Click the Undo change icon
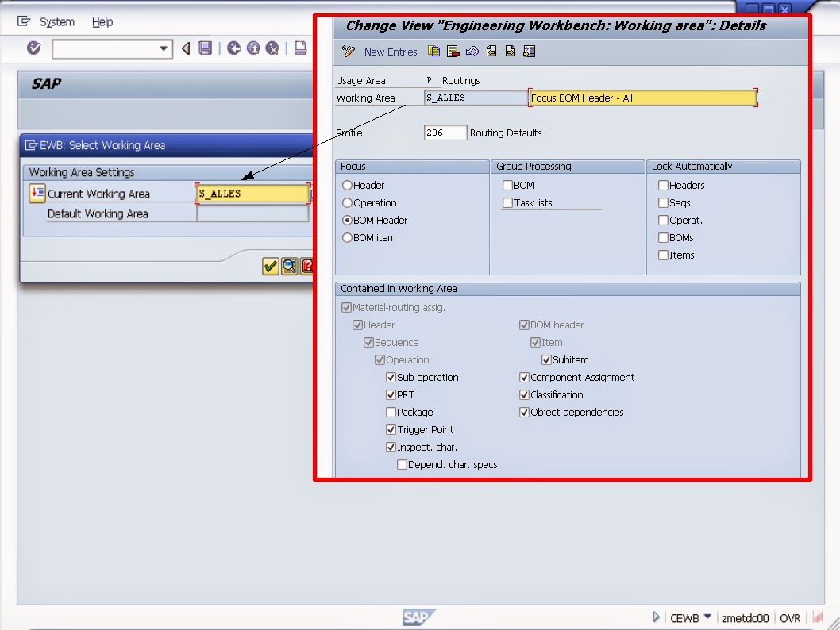 pyautogui.click(x=472, y=52)
